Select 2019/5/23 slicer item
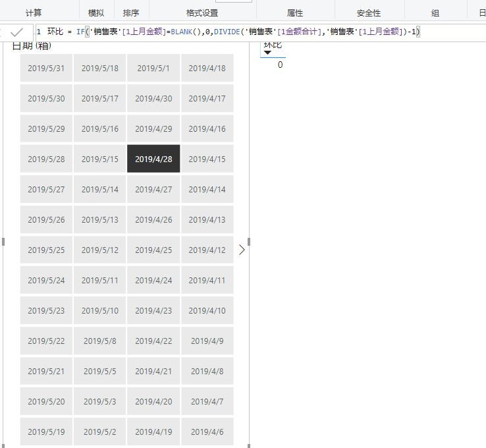The height and width of the screenshot is (448, 486). (x=46, y=310)
